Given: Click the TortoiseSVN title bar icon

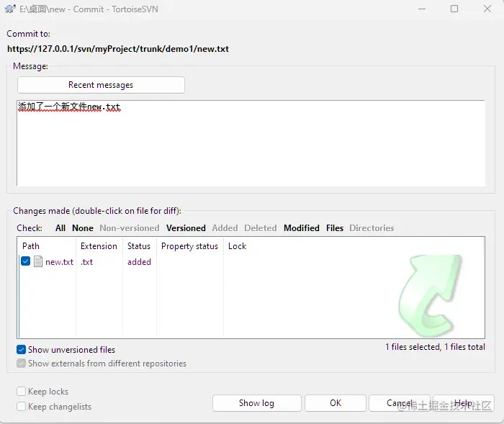Looking at the screenshot, I should click(x=10, y=9).
